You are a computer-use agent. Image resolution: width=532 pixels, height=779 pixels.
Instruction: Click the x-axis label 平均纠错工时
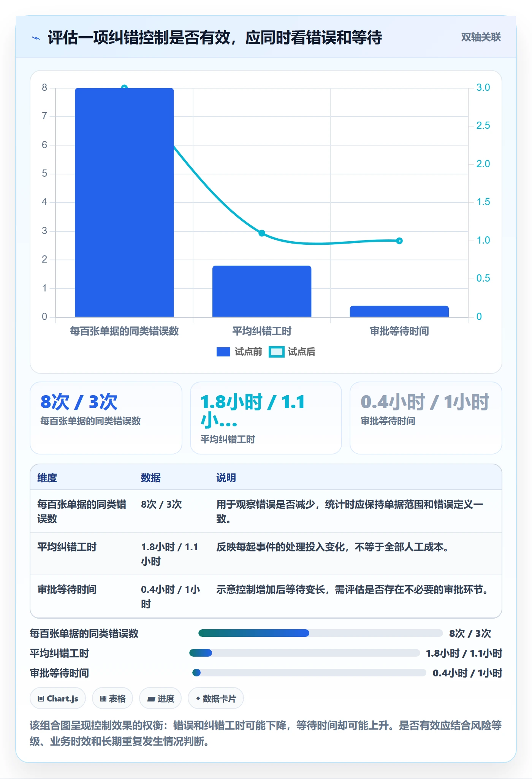click(x=262, y=331)
